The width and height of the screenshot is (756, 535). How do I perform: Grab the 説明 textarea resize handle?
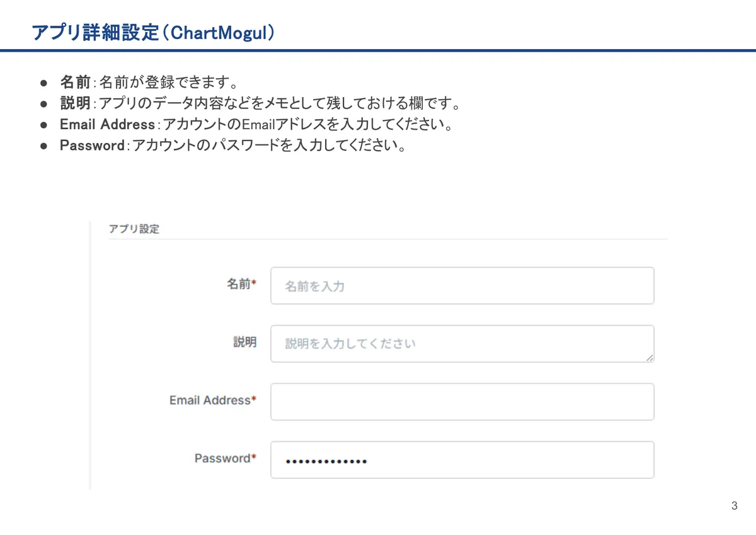[650, 357]
